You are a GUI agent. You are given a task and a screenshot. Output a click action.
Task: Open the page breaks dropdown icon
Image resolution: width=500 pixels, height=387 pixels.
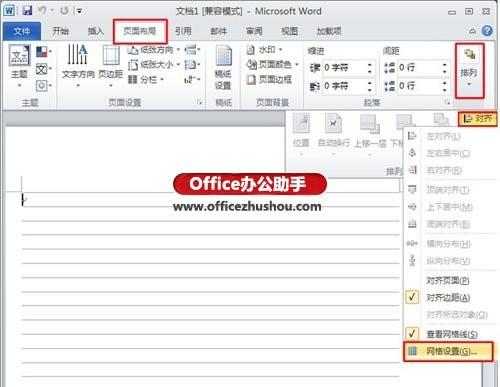tap(192, 50)
